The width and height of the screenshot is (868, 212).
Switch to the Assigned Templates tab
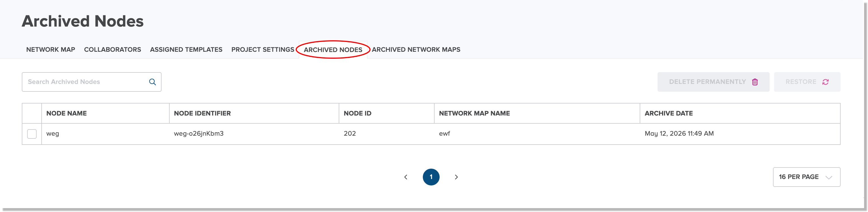tap(186, 50)
